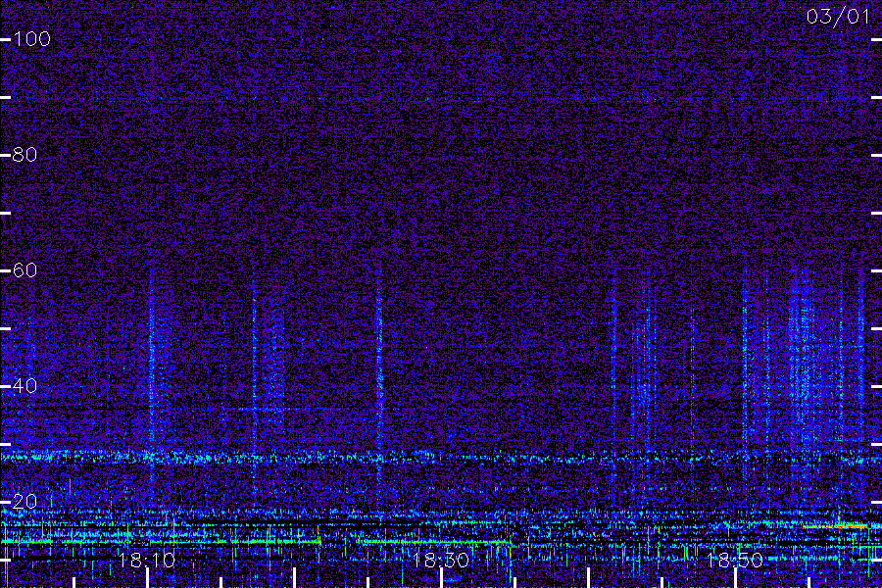
Task: Click the 03/01 date stamp
Action: point(838,17)
